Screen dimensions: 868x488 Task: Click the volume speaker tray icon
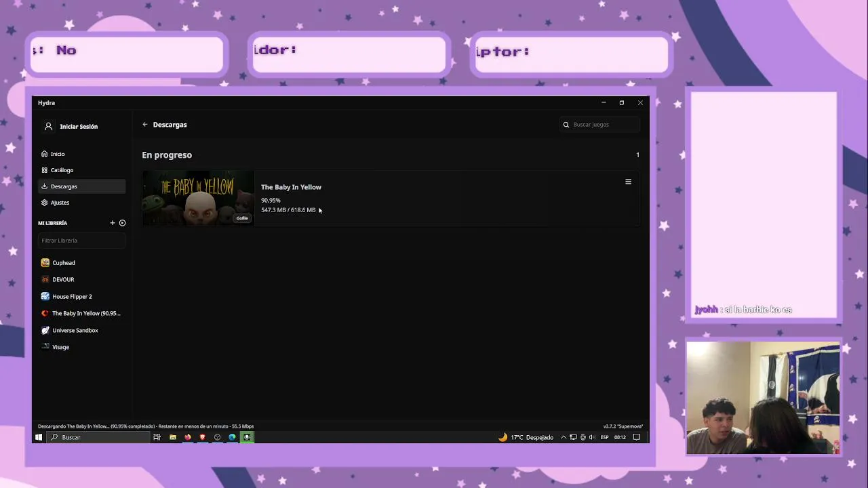[592, 437]
